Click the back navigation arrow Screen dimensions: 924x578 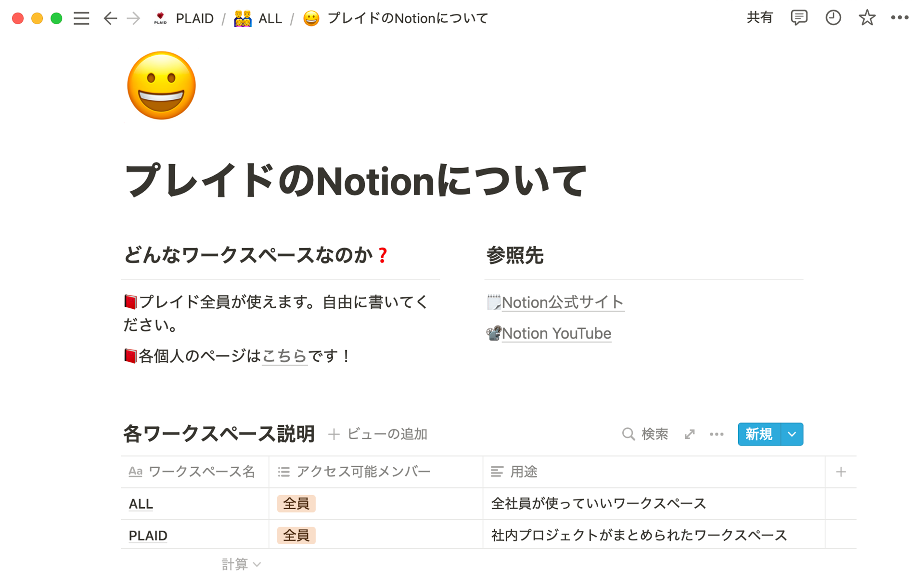pos(110,18)
